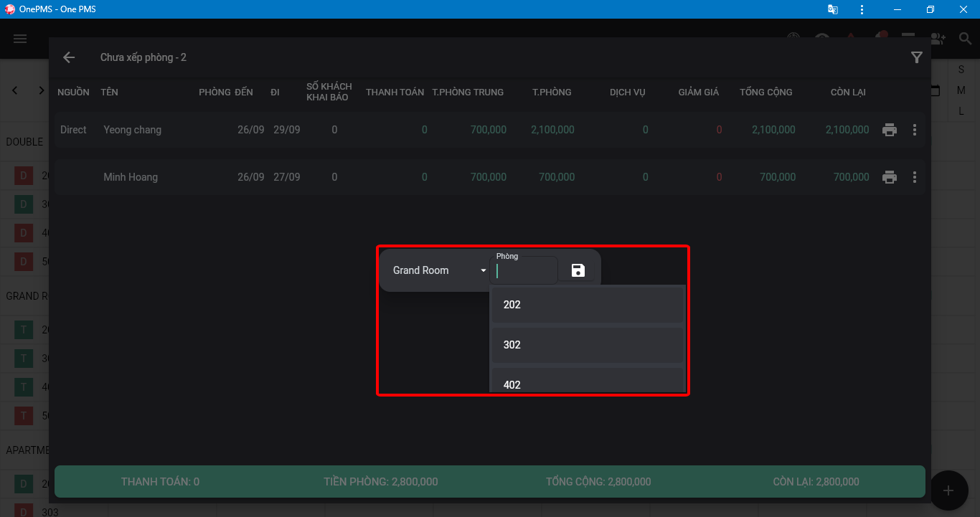Open the hamburger menu in main window

tap(20, 39)
